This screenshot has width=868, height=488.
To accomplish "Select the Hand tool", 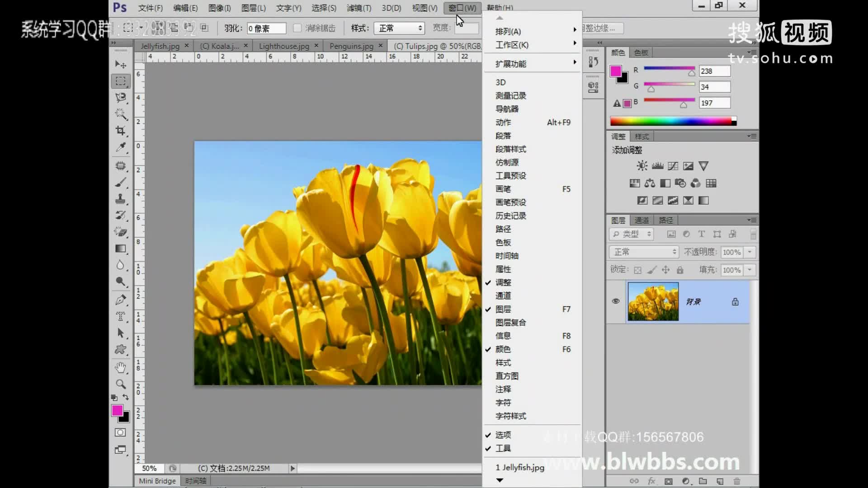I will [x=120, y=367].
